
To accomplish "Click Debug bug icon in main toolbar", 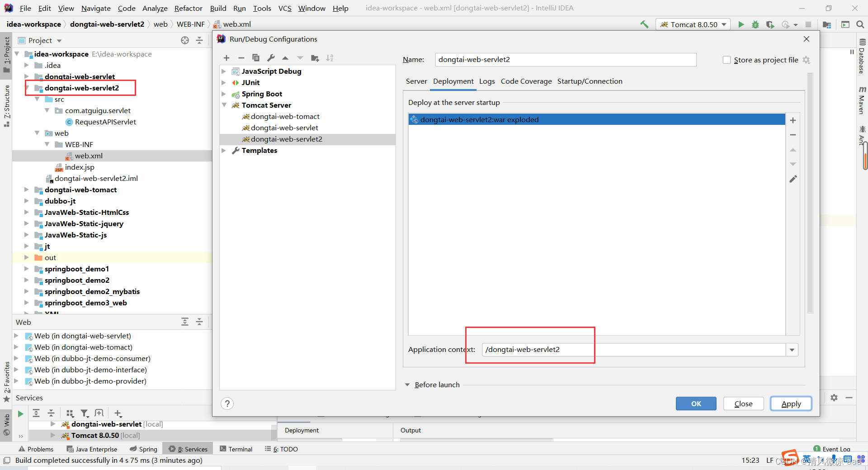I will [x=755, y=24].
